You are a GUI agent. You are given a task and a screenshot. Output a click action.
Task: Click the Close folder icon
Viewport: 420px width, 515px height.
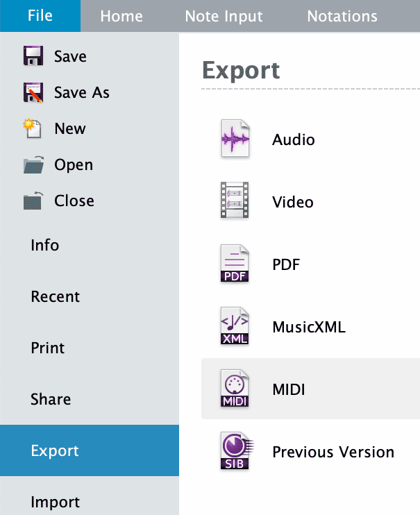[33, 201]
